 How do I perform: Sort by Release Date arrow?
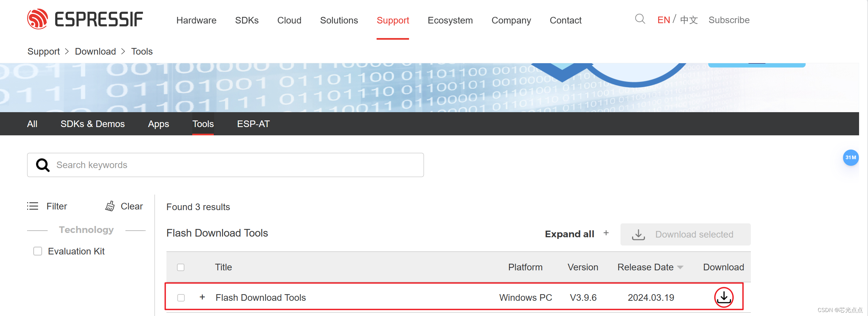(680, 267)
